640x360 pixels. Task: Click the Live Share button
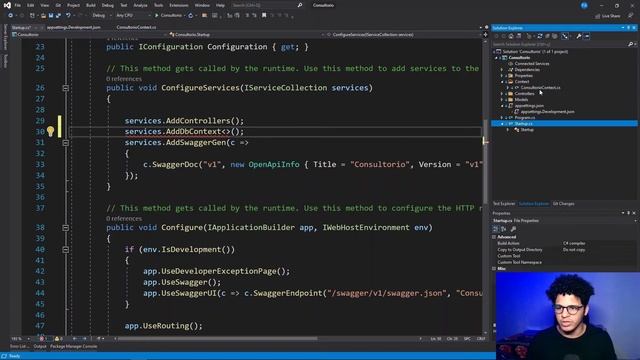point(608,16)
